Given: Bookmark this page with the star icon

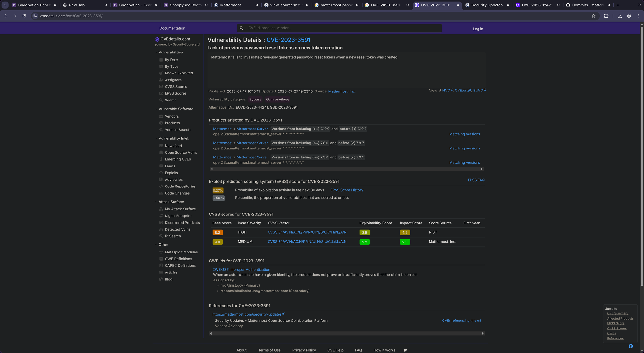Looking at the screenshot, I should click(593, 16).
